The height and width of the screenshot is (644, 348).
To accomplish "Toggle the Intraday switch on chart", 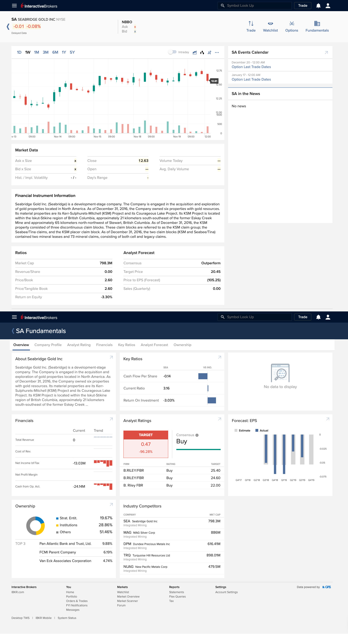I will (172, 52).
